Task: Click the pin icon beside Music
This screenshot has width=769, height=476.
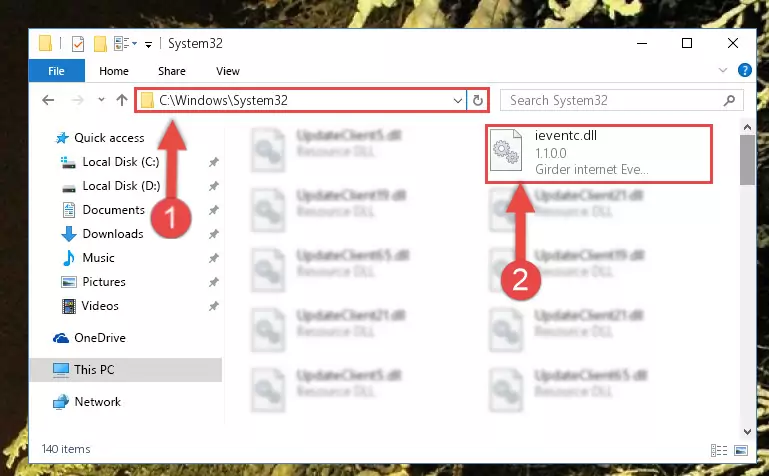Action: point(213,258)
